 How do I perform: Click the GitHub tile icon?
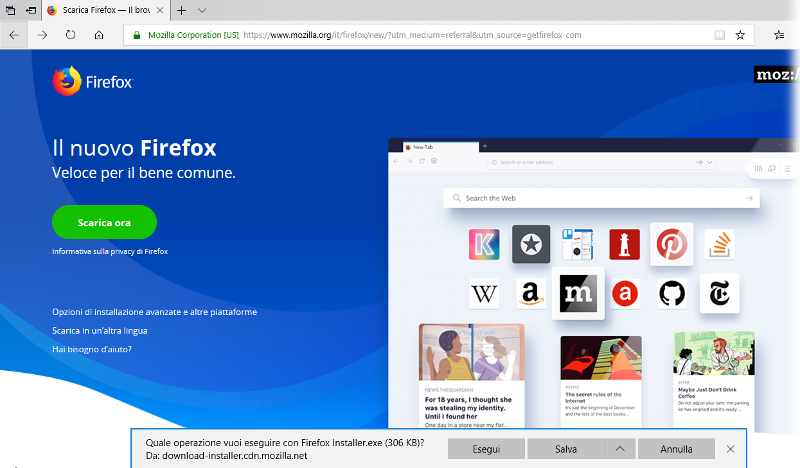[x=672, y=294]
